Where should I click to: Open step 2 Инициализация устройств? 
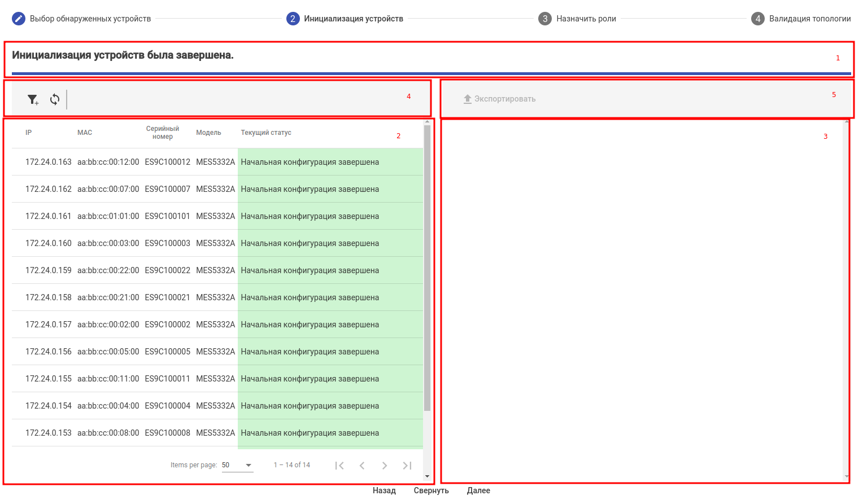(345, 19)
